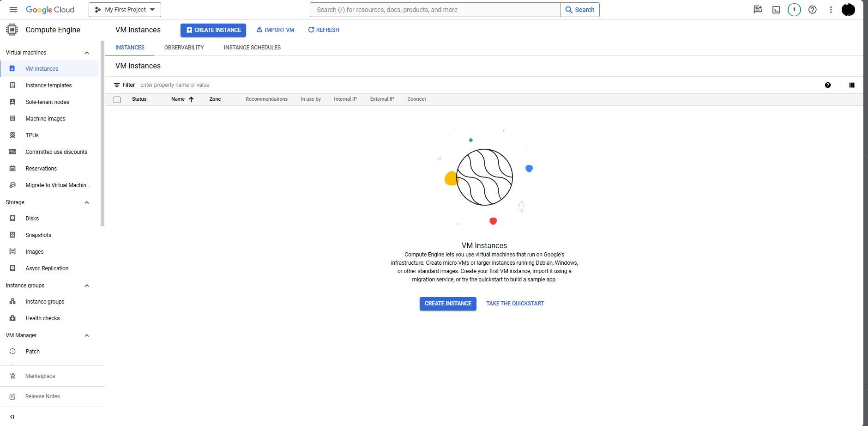This screenshot has width=868, height=426.
Task: Open the main navigation hamburger menu
Action: (x=13, y=10)
